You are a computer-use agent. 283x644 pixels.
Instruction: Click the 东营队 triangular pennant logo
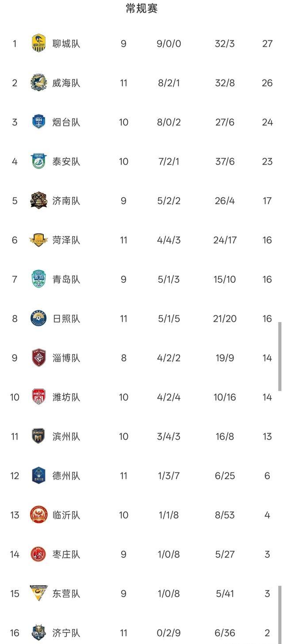(39, 593)
